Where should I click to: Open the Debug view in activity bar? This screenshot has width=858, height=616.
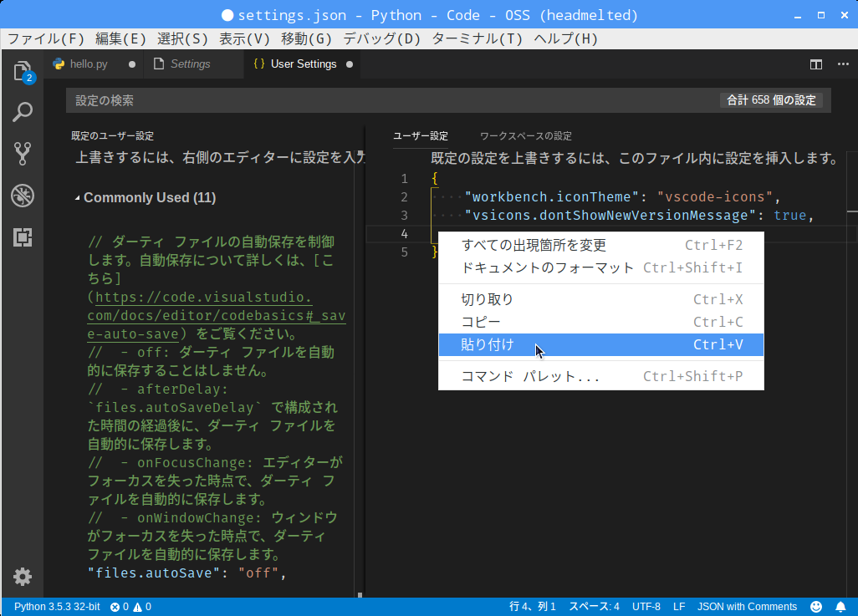click(x=23, y=196)
